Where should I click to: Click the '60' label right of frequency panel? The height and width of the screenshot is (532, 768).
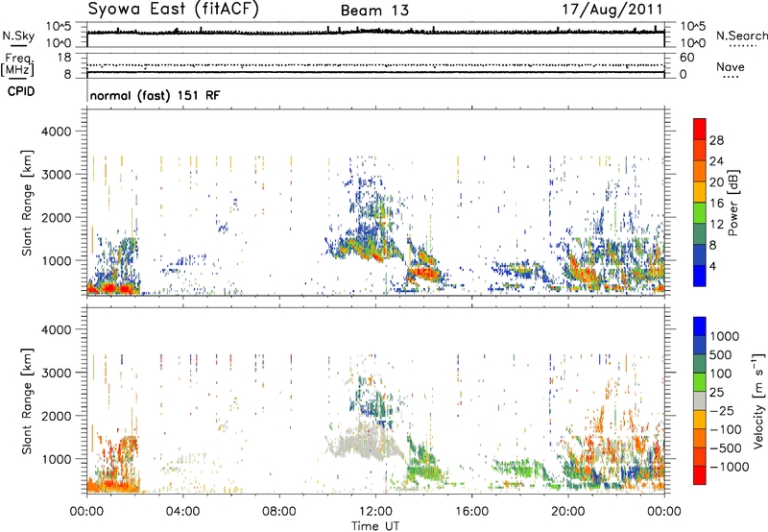point(686,58)
